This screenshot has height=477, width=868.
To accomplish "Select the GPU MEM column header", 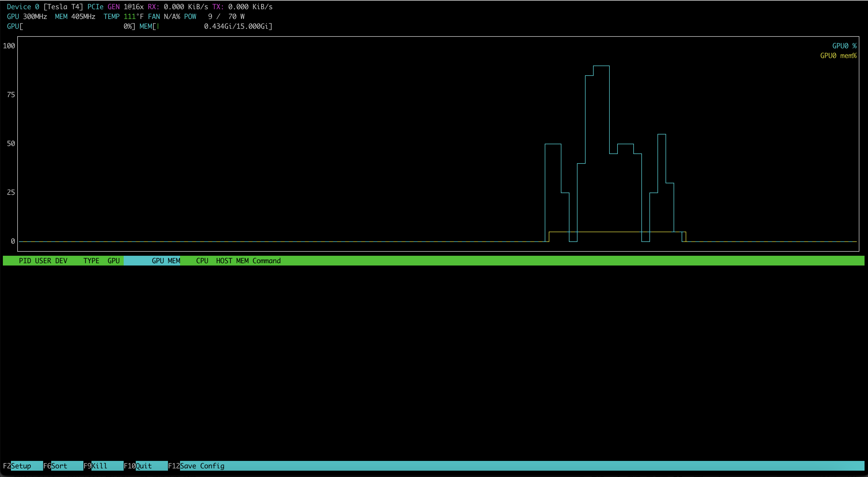I will (x=165, y=261).
